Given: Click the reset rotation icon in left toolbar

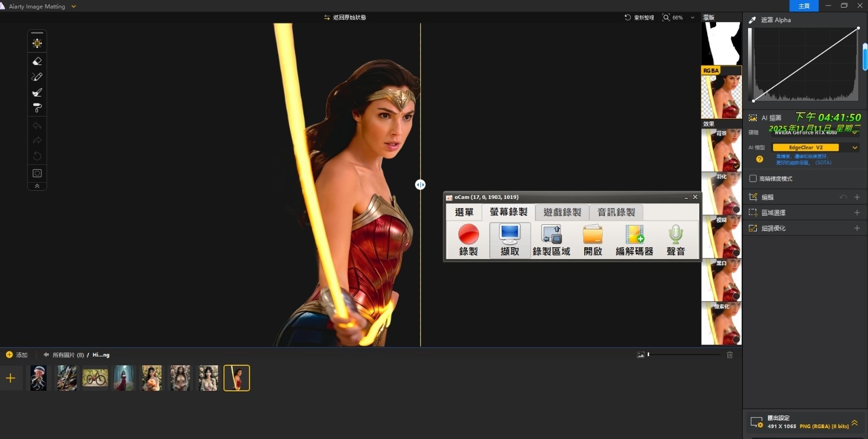Looking at the screenshot, I should [37, 156].
